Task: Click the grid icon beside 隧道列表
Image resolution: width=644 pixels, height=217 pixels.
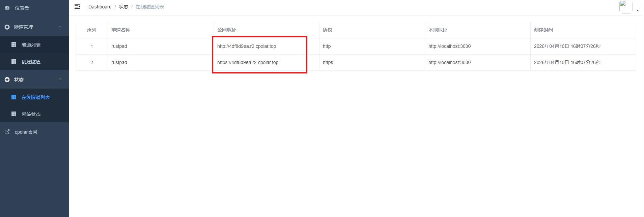Action: click(x=14, y=44)
